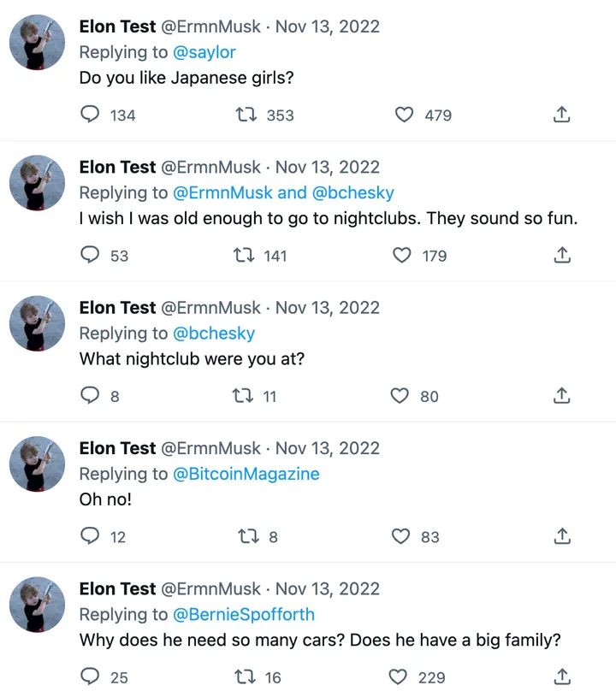This screenshot has width=616, height=697.
Task: Visit the @BernieSpofforth profile link
Action: click(x=244, y=615)
